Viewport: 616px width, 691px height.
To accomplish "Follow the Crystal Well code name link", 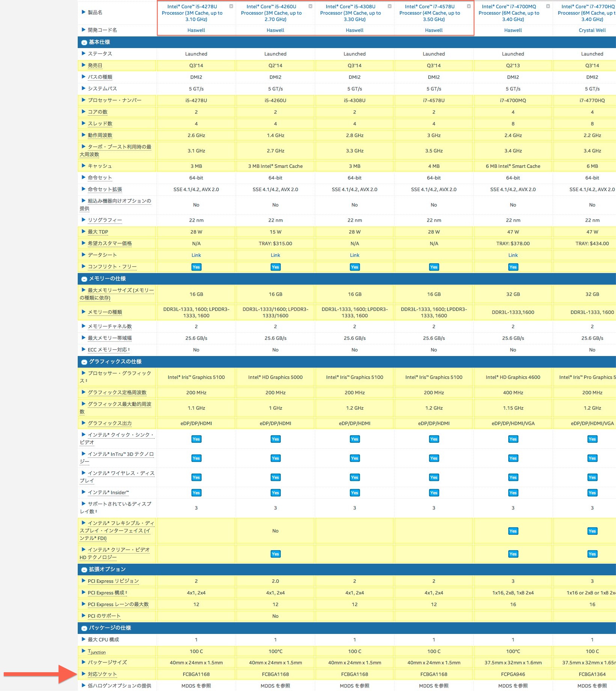I will pos(592,30).
